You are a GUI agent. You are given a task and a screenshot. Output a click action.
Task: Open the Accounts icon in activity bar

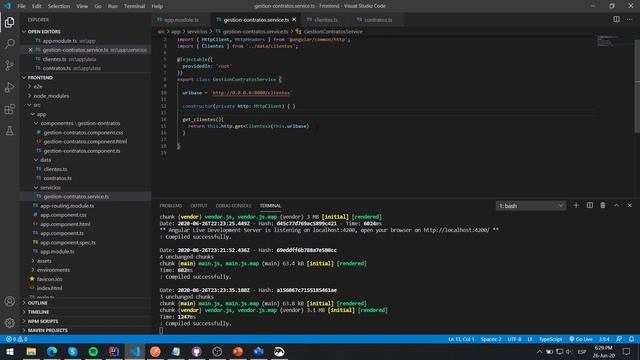[9, 301]
